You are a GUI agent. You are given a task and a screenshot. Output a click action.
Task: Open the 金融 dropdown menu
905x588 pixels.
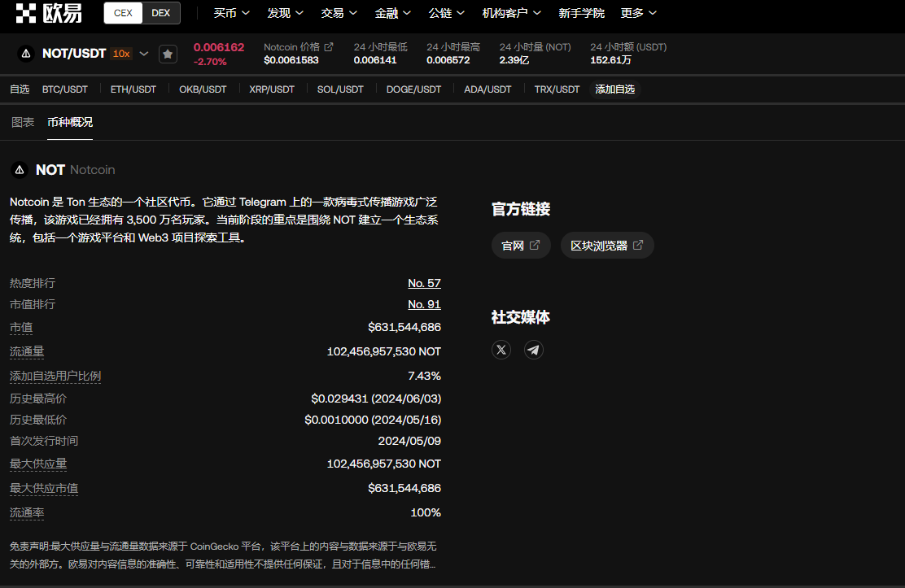(393, 13)
